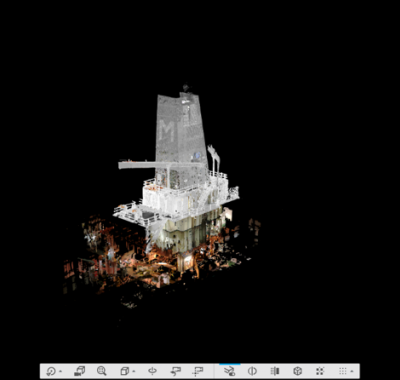The height and width of the screenshot is (380, 400).
Task: Click the letter M on the tower
Action: click(x=167, y=131)
